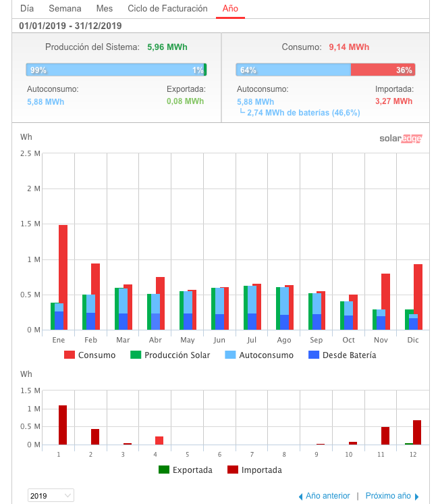Screen dimensions: 438x504
Task: Go to Año anterior
Action: tap(327, 496)
